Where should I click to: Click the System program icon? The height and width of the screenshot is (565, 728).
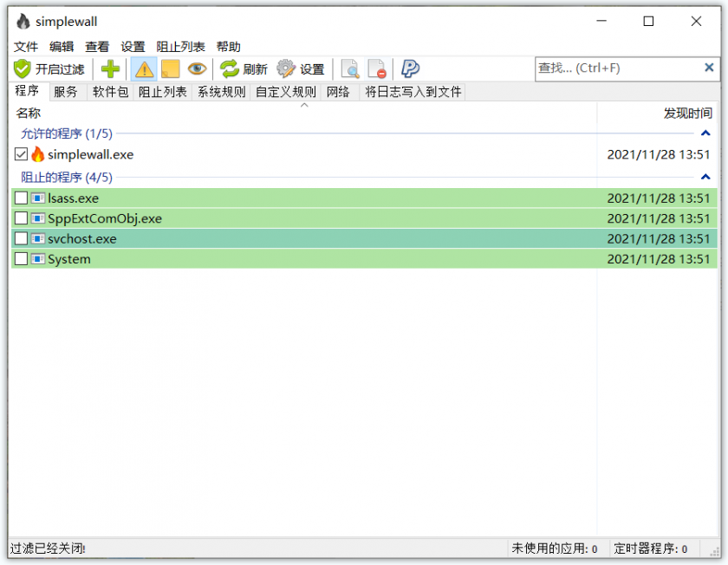(38, 258)
